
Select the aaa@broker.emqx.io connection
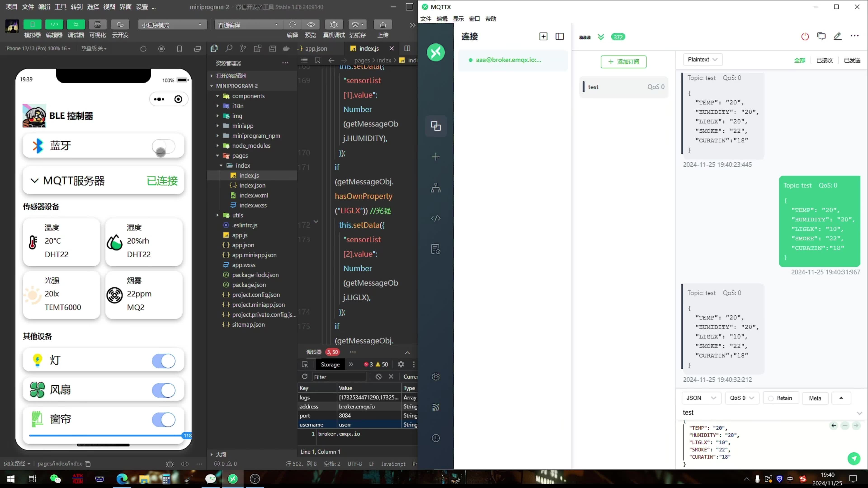(512, 60)
